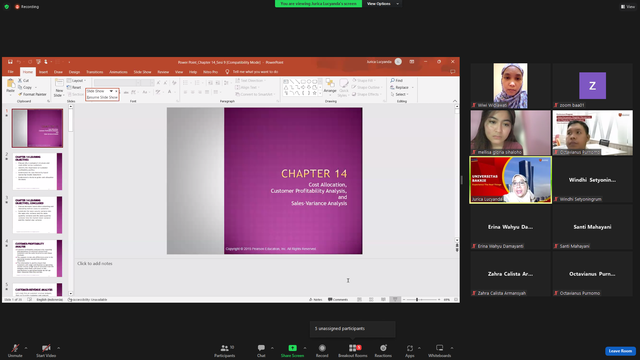Toggle recording with the Record button
The width and height of the screenshot is (640, 360).
(322, 350)
